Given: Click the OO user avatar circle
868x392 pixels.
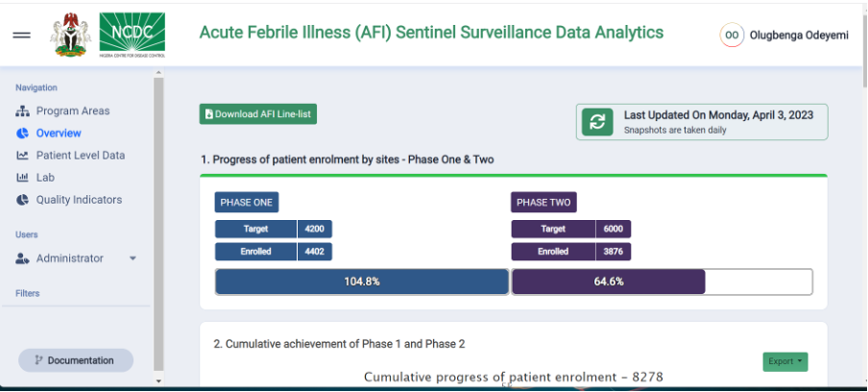Looking at the screenshot, I should tap(732, 35).
